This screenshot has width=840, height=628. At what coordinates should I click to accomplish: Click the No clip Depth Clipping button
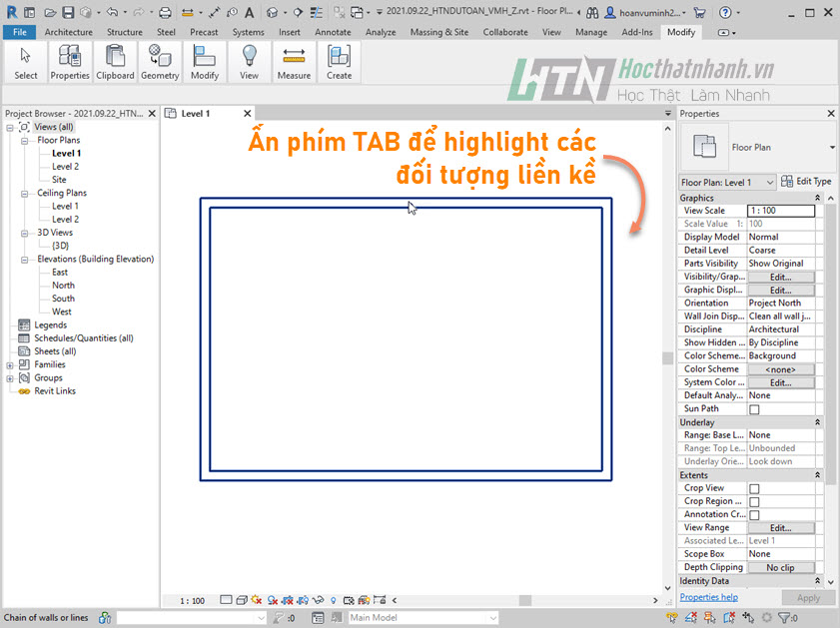781,567
